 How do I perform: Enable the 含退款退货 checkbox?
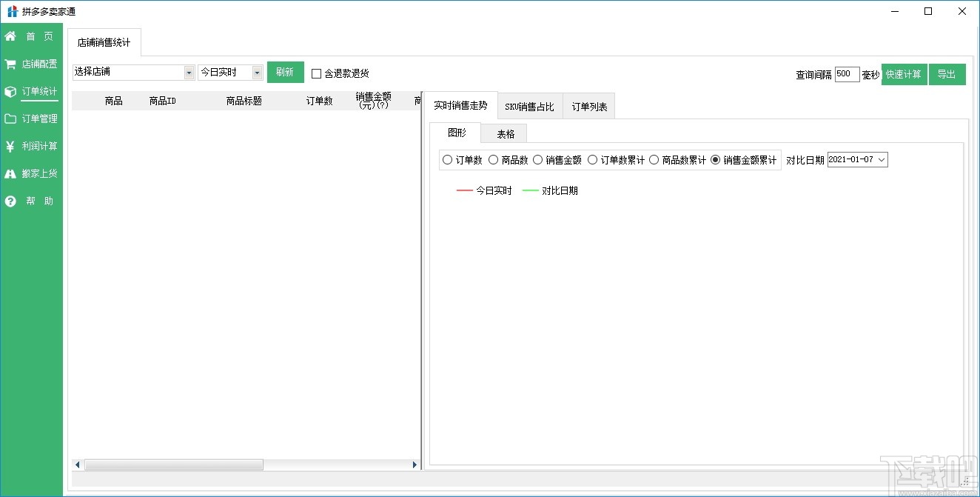317,73
